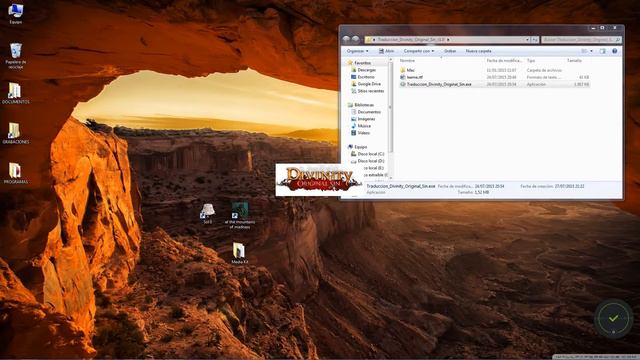Click the Nueva carpeta button
The image size is (640, 360).
coord(478,51)
